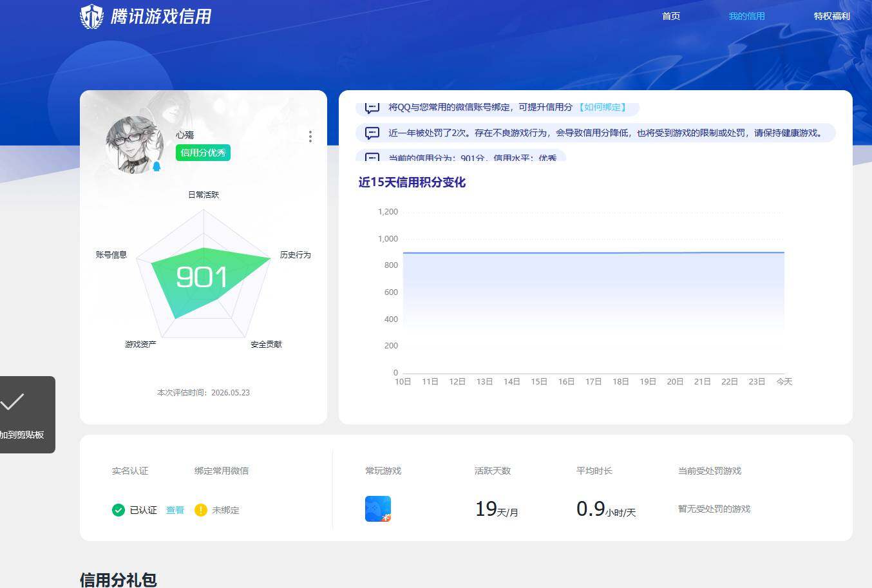Click the 历史行为 radar label
Image resolution: width=872 pixels, height=588 pixels.
[296, 255]
